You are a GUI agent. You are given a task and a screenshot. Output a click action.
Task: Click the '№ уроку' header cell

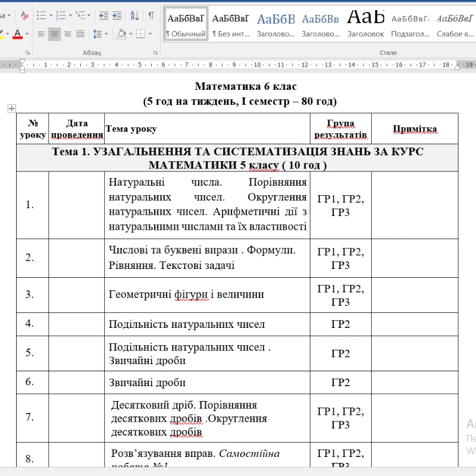[x=33, y=129]
